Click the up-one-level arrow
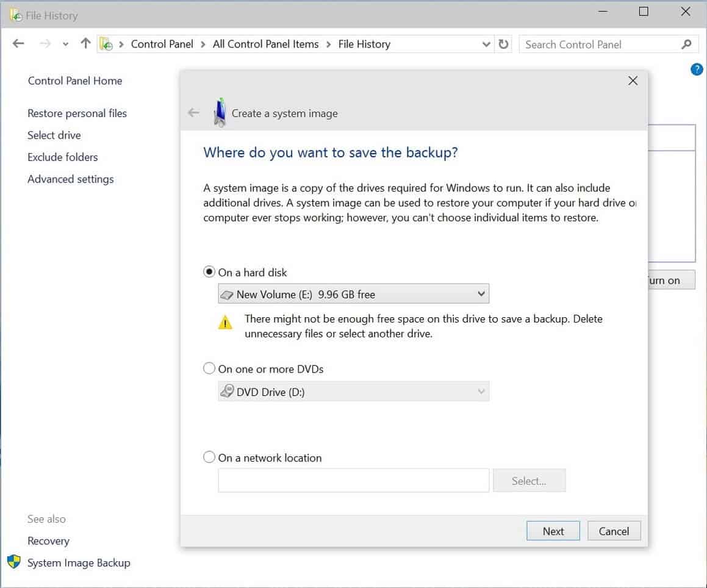The height and width of the screenshot is (588, 707). coord(85,43)
